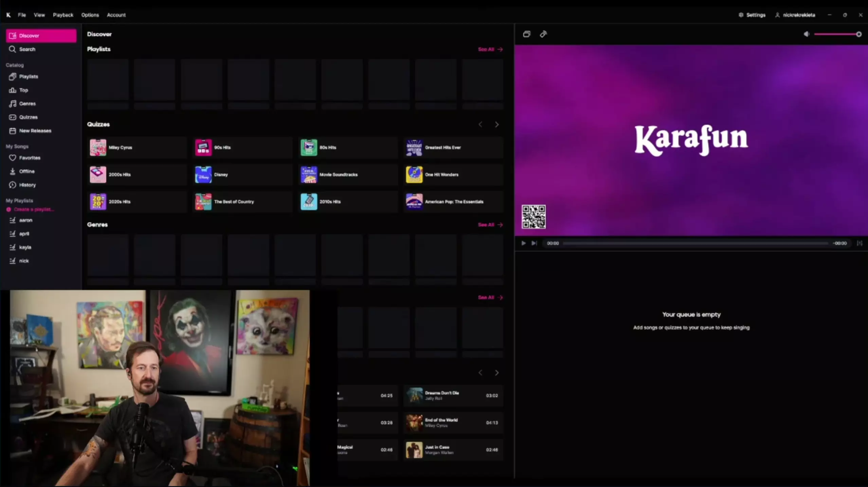Image resolution: width=868 pixels, height=487 pixels.
Task: Mute the volume speaker icon
Action: pyautogui.click(x=807, y=34)
